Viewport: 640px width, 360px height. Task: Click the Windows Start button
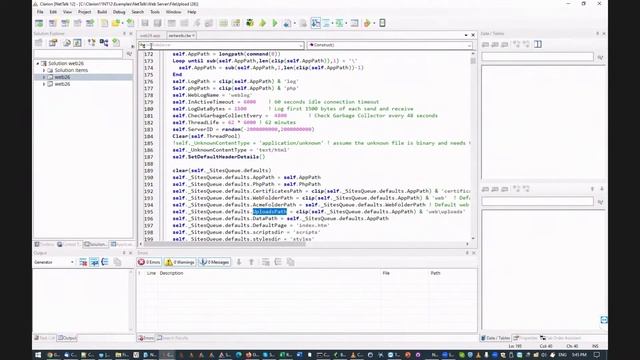click(38, 355)
